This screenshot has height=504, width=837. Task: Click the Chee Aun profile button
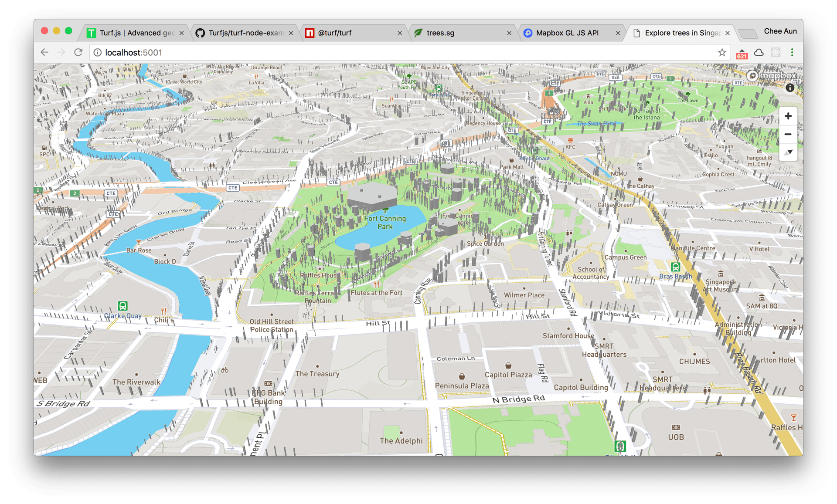coord(780,31)
